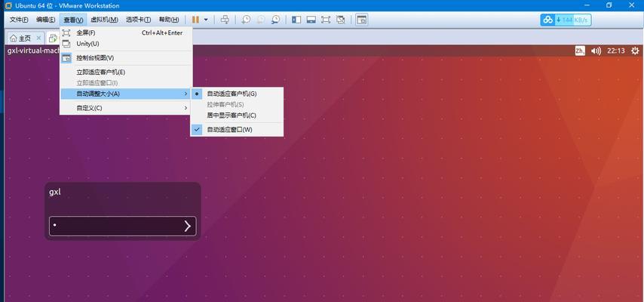
Task: Close the open 查看(V) menu
Action: tap(73, 20)
